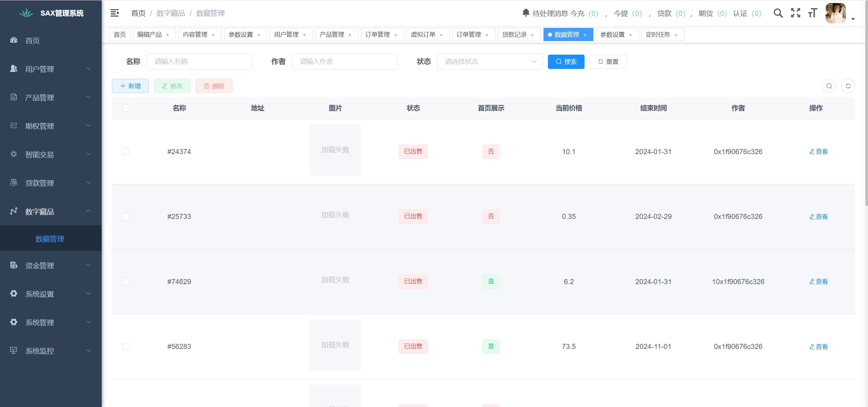
Task: Close the 数藏管理 active tab
Action: coord(585,35)
